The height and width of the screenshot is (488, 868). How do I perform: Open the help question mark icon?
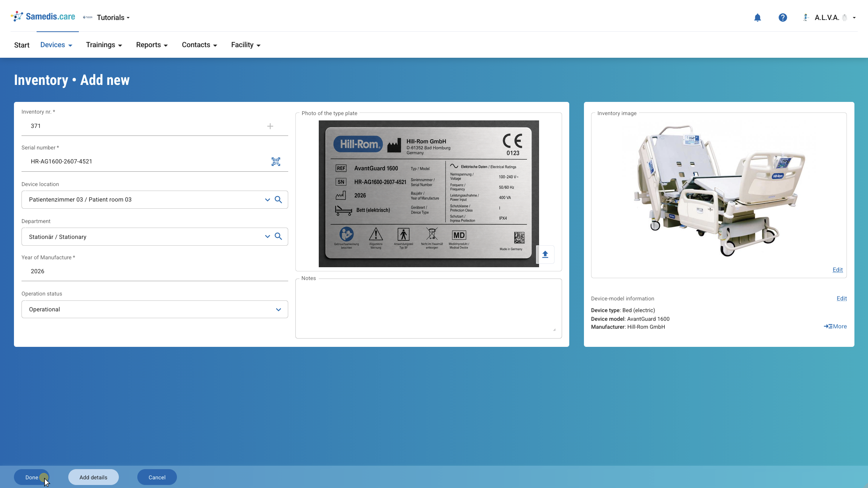tap(782, 18)
